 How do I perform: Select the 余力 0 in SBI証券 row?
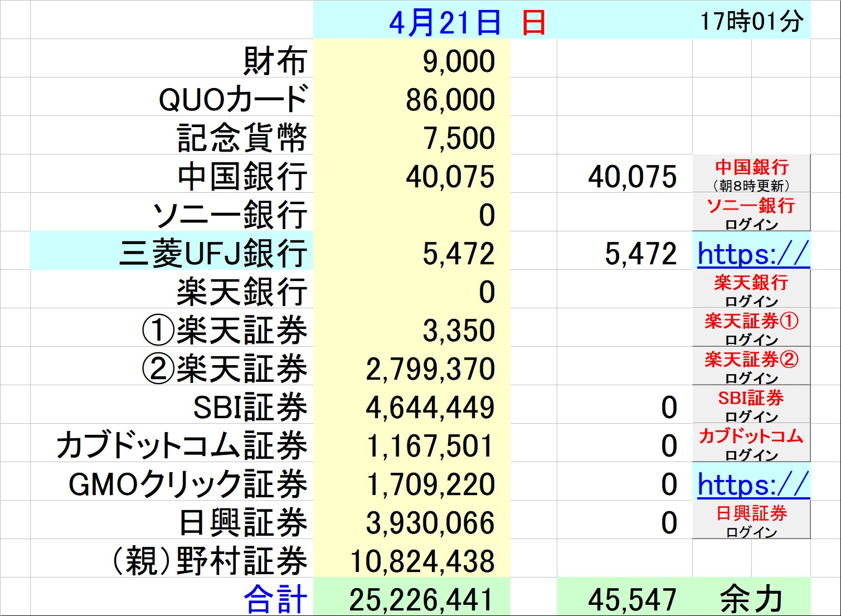click(x=625, y=404)
